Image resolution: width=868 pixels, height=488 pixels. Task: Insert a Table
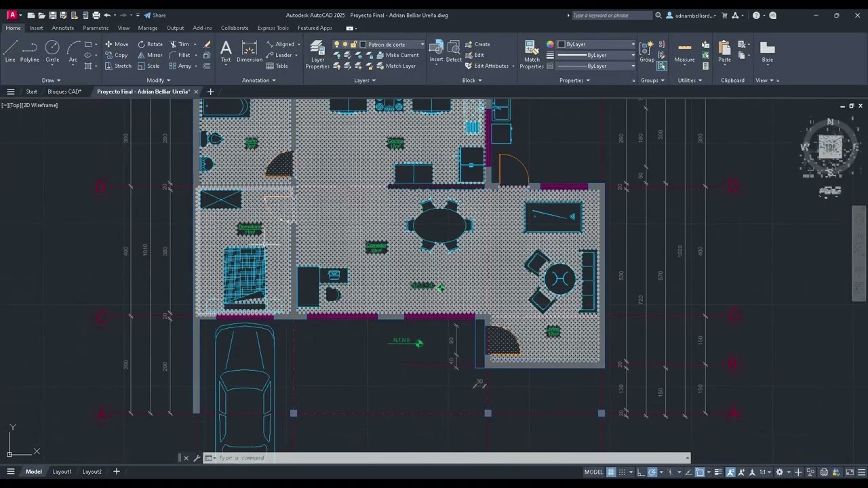click(277, 66)
